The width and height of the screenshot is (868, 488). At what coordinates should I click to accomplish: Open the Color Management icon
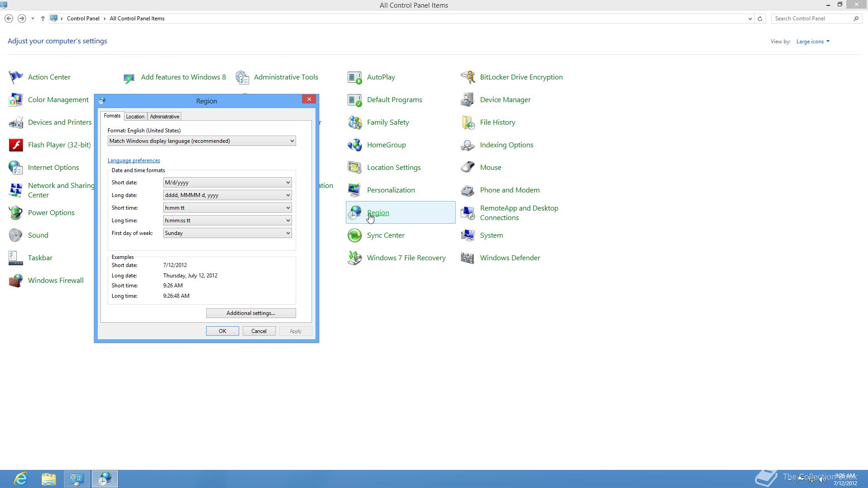point(16,100)
